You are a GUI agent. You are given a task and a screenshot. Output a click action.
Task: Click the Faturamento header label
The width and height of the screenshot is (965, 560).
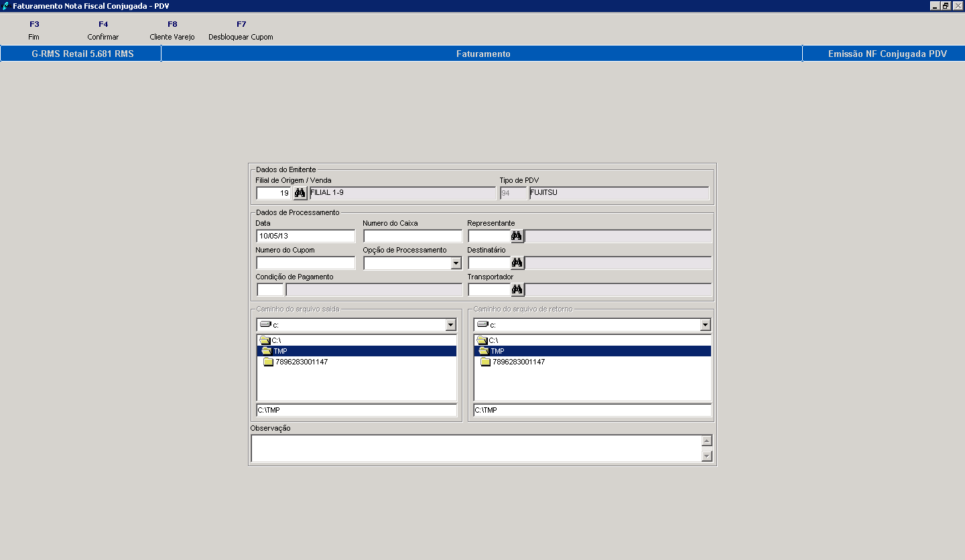click(x=483, y=54)
